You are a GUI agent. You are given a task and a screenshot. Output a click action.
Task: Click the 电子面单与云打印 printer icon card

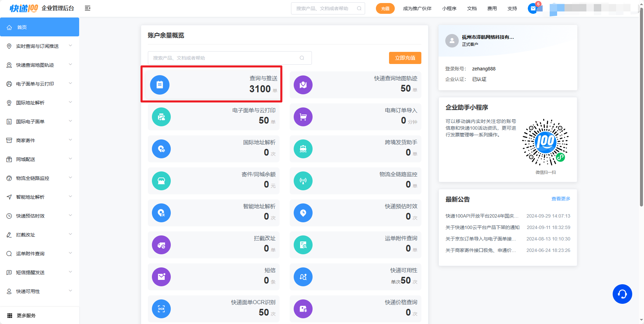[x=161, y=117]
